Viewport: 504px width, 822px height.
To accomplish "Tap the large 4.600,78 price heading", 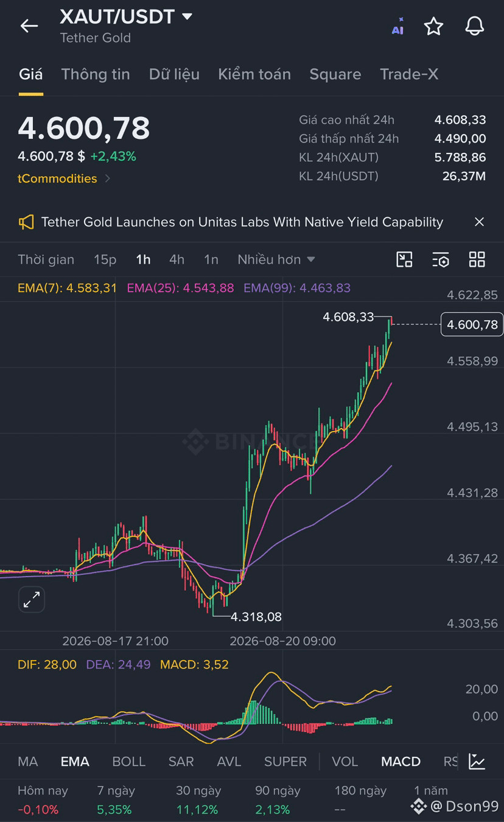I will pos(84,128).
